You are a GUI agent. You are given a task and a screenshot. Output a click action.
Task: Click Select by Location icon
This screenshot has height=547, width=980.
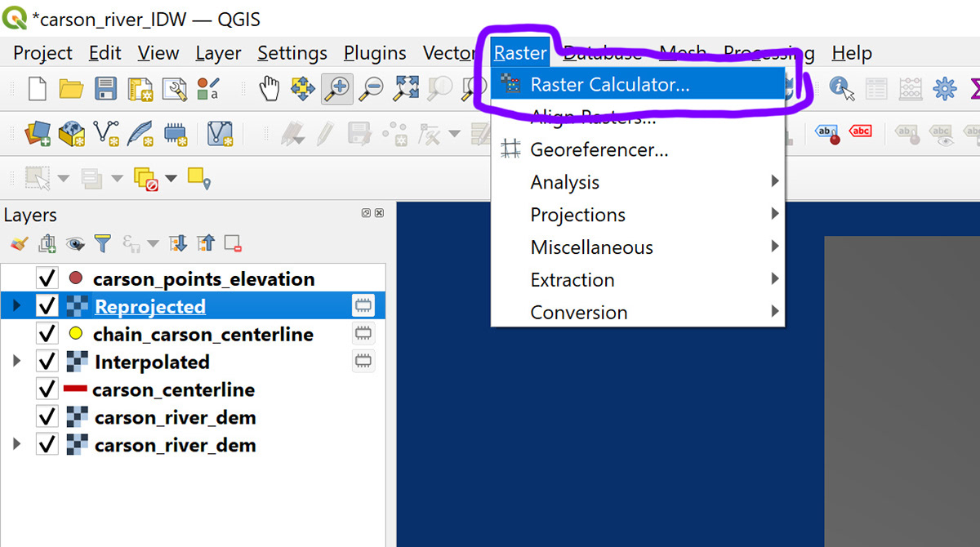point(198,177)
